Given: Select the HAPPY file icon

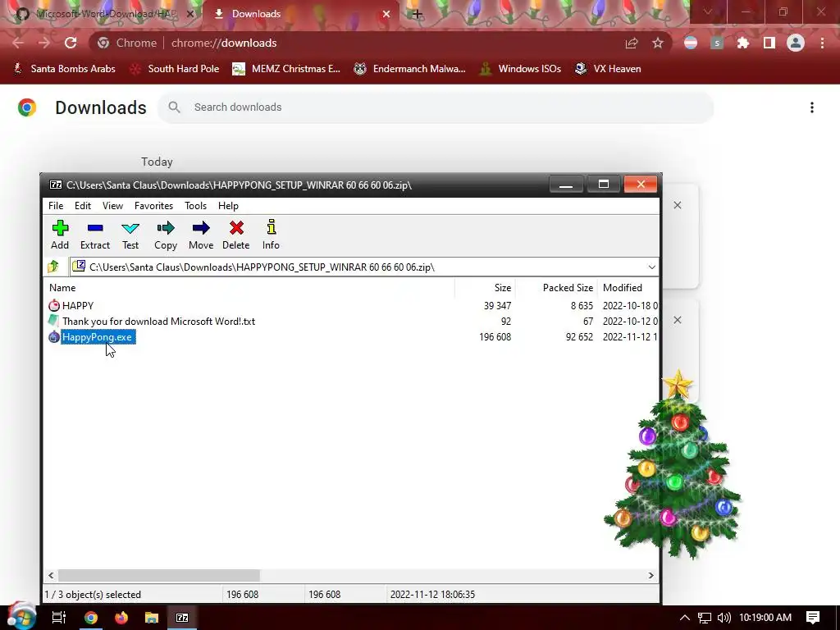Looking at the screenshot, I should [x=54, y=306].
